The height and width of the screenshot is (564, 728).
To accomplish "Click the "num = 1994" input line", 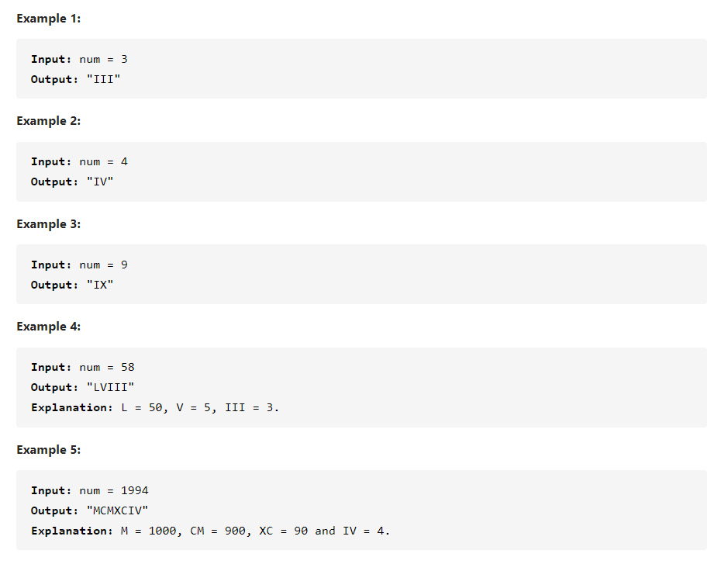I will (x=114, y=490).
